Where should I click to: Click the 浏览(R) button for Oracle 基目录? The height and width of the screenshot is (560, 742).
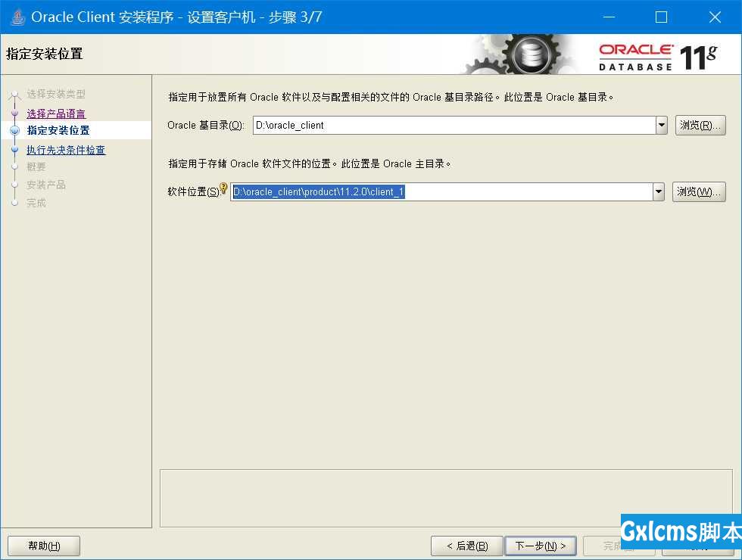point(700,125)
